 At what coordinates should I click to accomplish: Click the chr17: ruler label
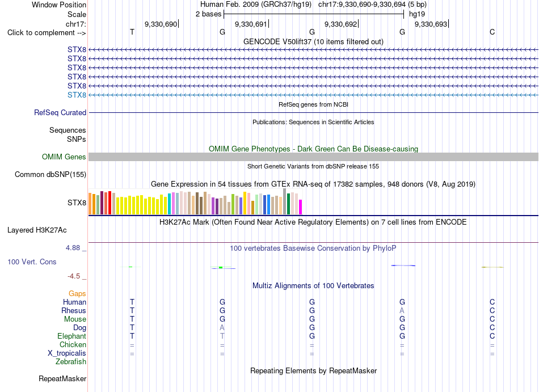point(76,24)
